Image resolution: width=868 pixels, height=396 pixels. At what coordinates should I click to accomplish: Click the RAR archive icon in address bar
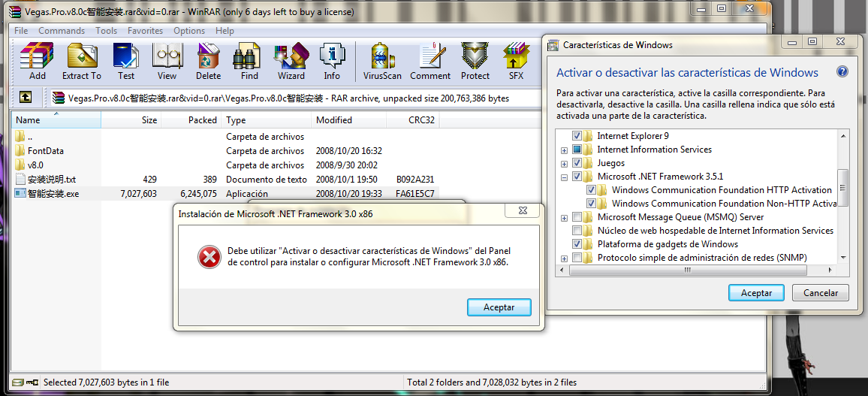[59, 98]
